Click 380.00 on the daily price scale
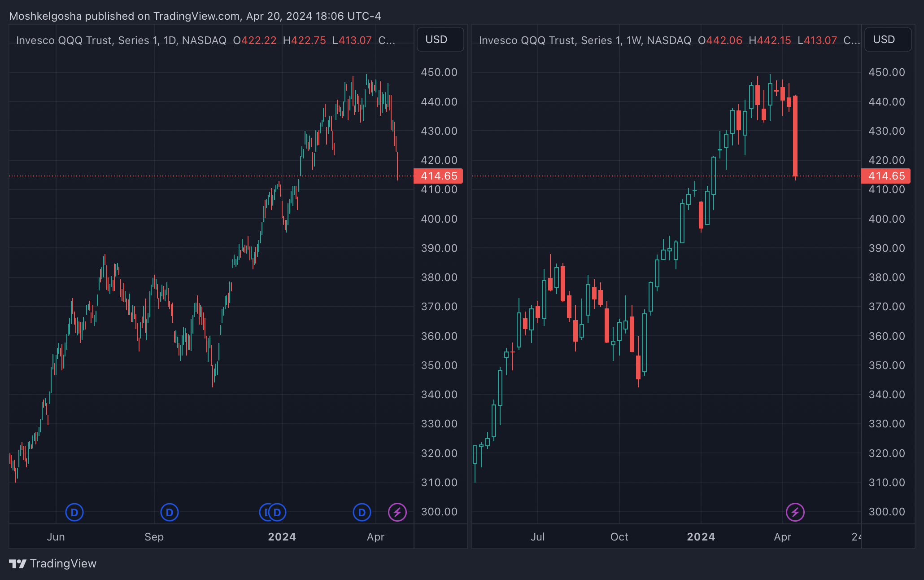Screen dimensions: 924x580 439,277
